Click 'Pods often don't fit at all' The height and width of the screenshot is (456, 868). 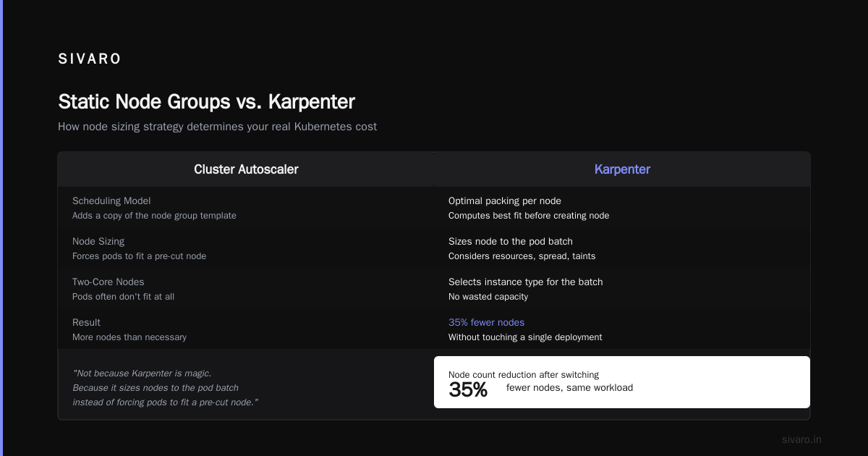[x=123, y=297]
